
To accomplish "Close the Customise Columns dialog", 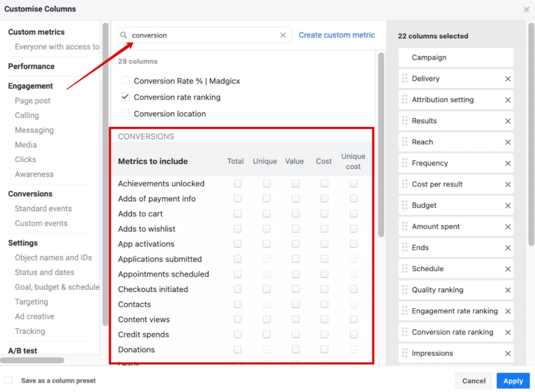I will click(526, 9).
